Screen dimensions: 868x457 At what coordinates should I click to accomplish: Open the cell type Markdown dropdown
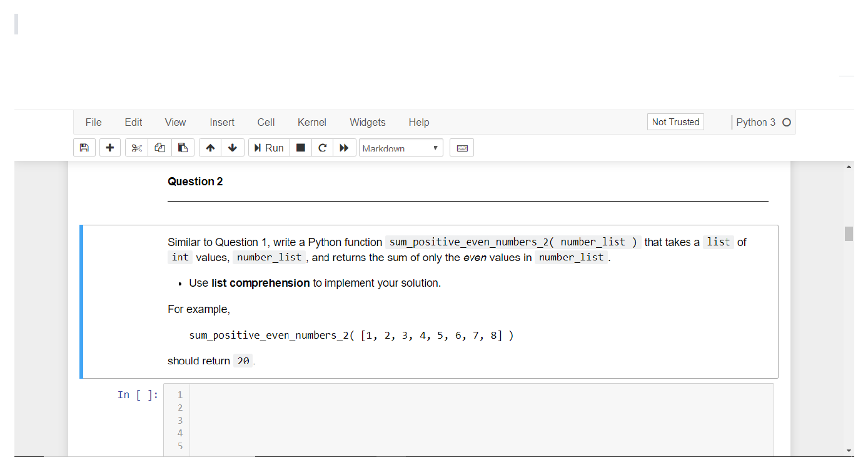[x=401, y=148]
